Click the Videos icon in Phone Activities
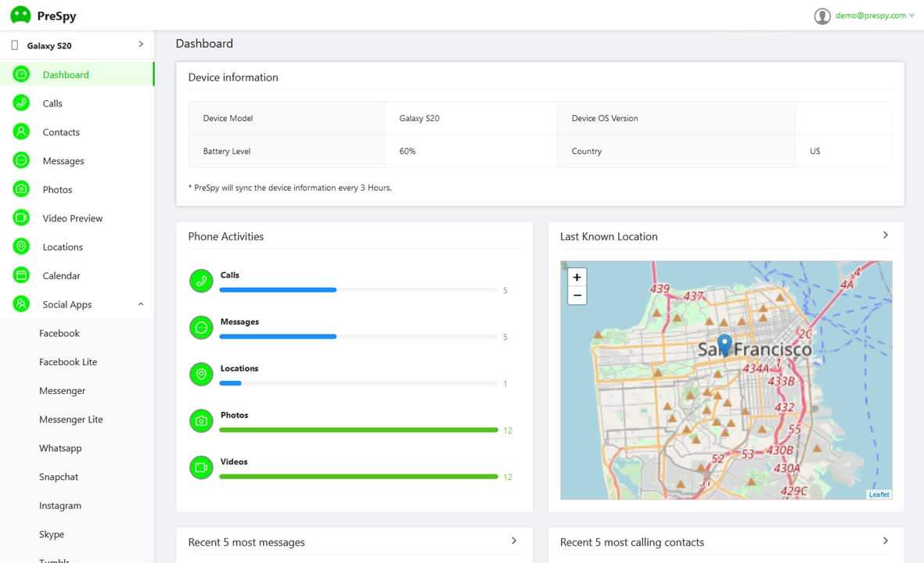Viewport: 924px width, 563px height. click(201, 468)
